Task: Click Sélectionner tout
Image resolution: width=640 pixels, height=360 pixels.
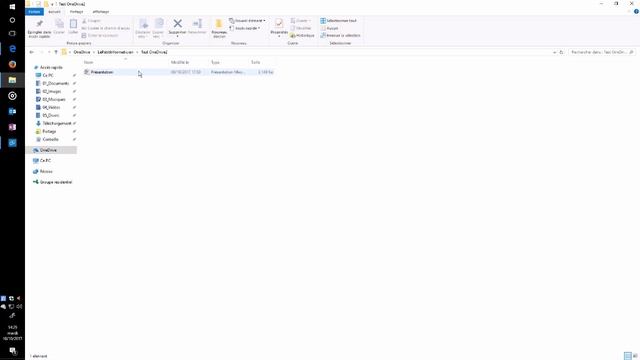Action: 338,20
